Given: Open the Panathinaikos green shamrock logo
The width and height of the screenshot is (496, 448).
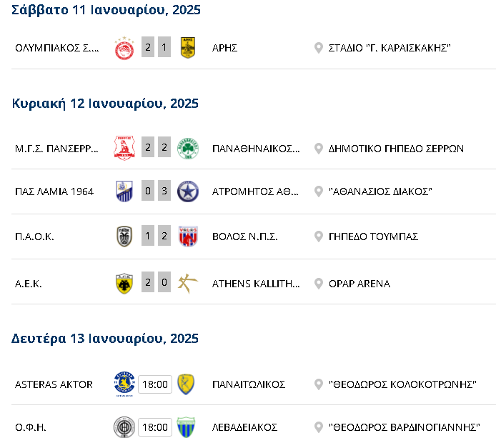Looking at the screenshot, I should coord(188,149).
